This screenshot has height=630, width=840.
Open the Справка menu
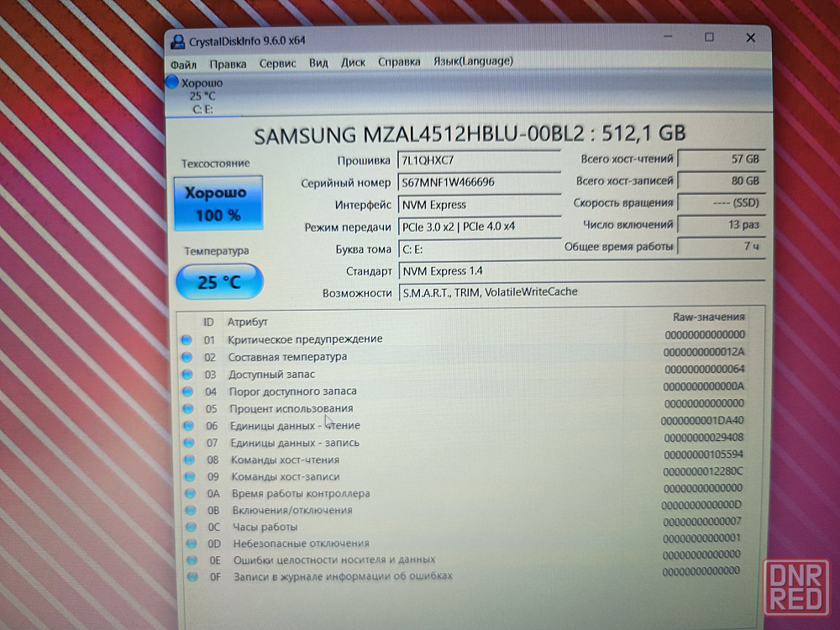pos(399,62)
